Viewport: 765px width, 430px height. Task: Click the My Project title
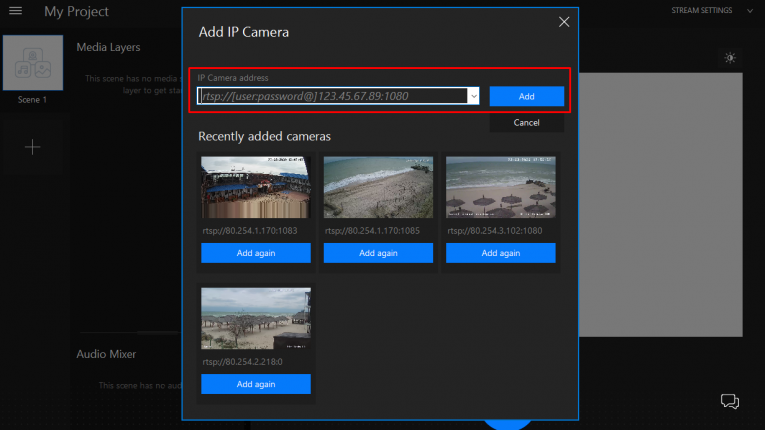pos(76,11)
